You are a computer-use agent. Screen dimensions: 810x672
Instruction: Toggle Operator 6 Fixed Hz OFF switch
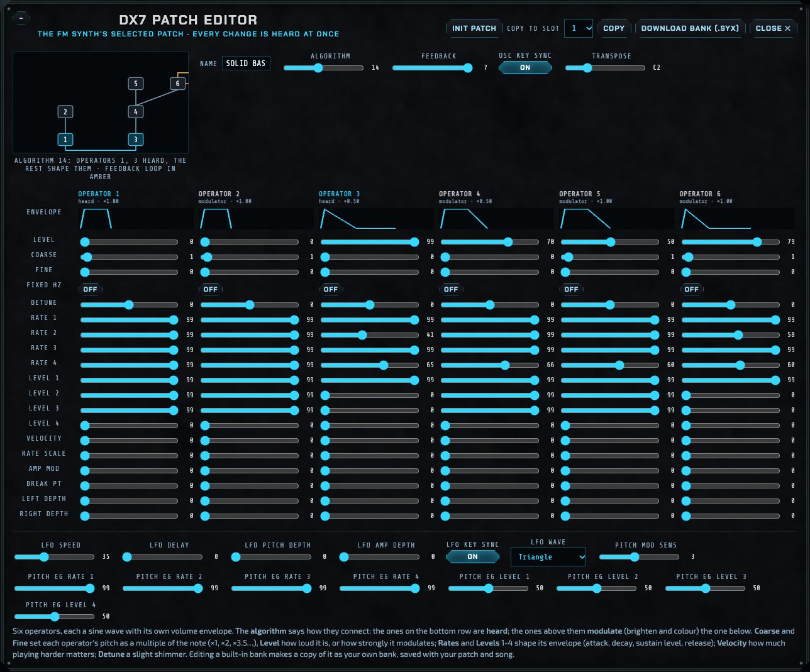[x=691, y=289]
